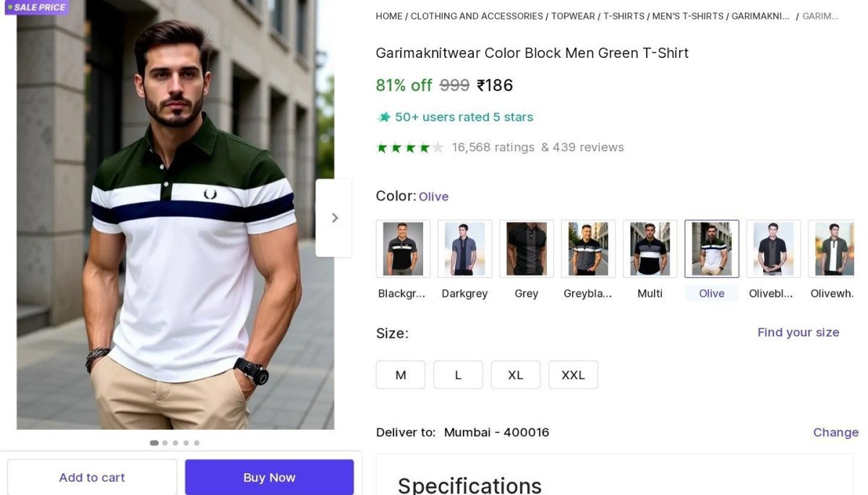Click the second image carousel dot
The width and height of the screenshot is (868, 495).
pyautogui.click(x=165, y=442)
